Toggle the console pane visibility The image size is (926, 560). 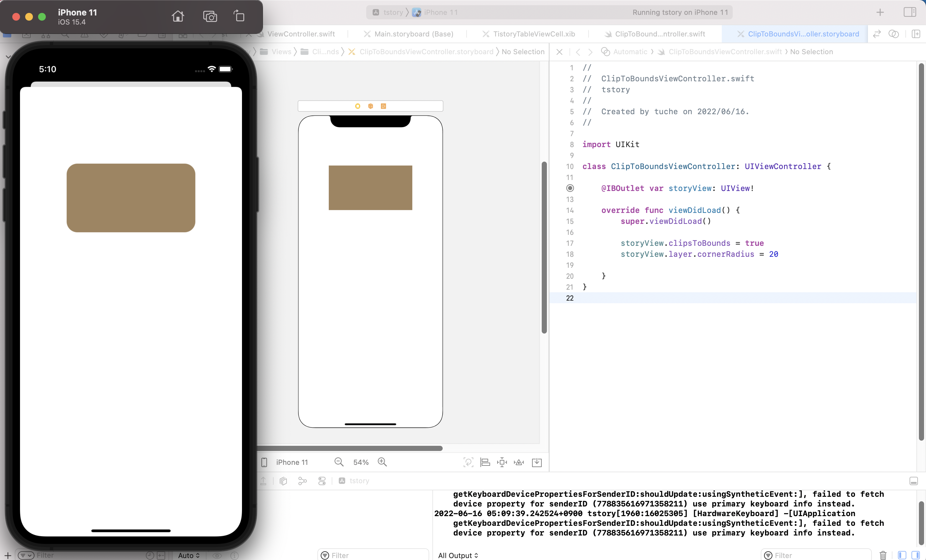click(x=915, y=555)
